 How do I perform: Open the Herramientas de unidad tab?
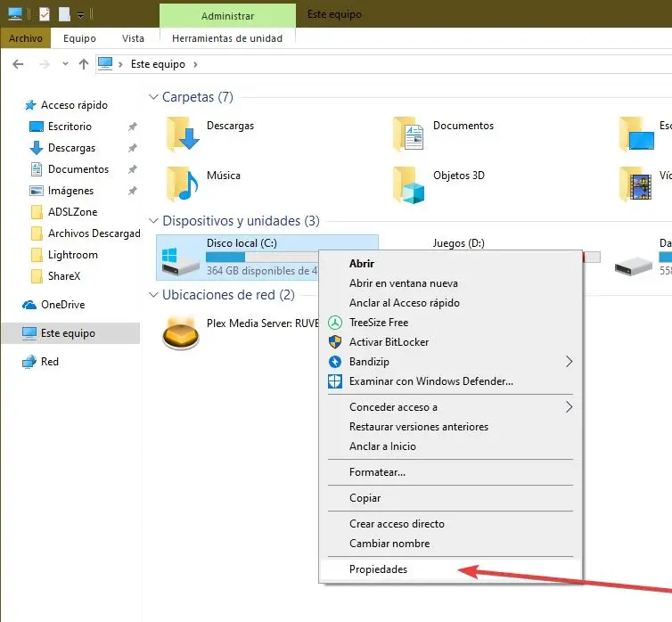coord(227,38)
